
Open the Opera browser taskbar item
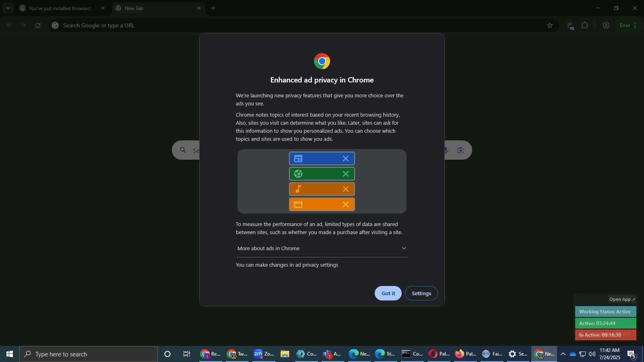[x=439, y=354]
